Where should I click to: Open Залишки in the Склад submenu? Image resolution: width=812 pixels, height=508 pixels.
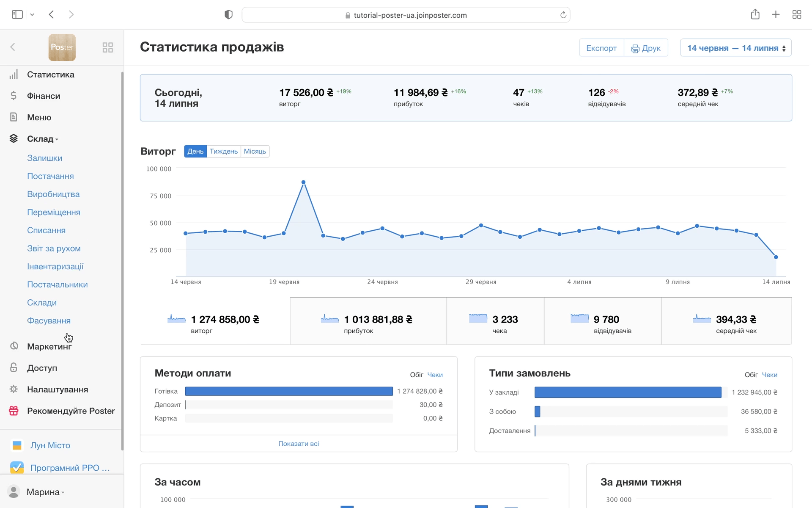coord(44,158)
